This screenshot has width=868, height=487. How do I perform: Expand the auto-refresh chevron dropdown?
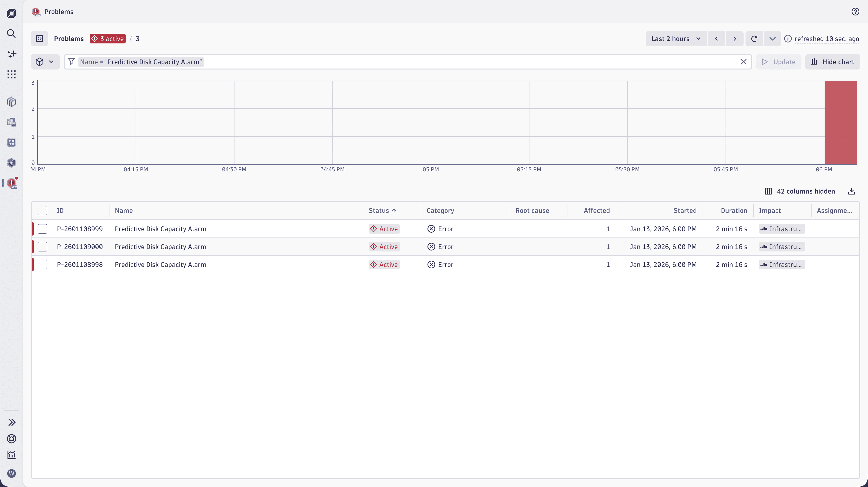click(x=772, y=38)
